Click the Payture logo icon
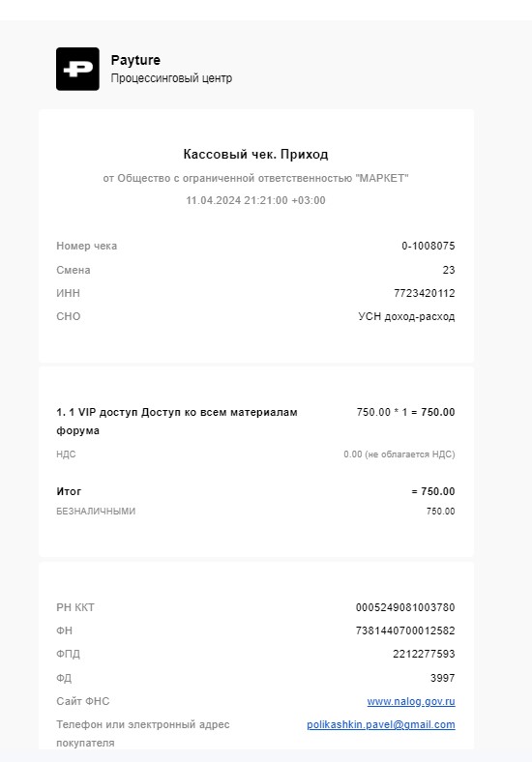532x762 pixels. tap(77, 69)
